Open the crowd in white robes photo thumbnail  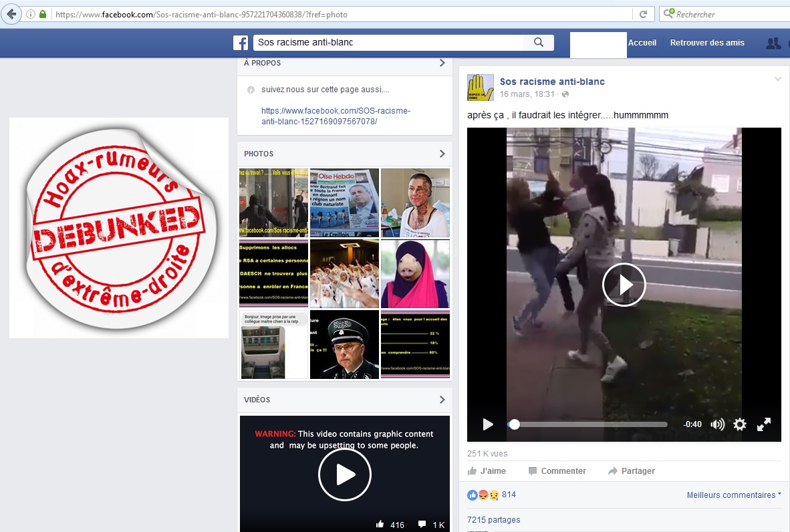[x=345, y=273]
